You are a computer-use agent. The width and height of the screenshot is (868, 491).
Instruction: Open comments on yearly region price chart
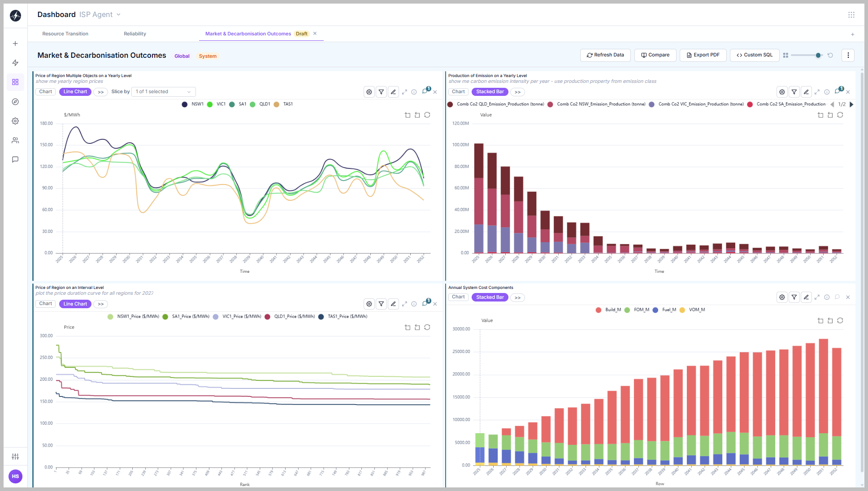point(425,91)
